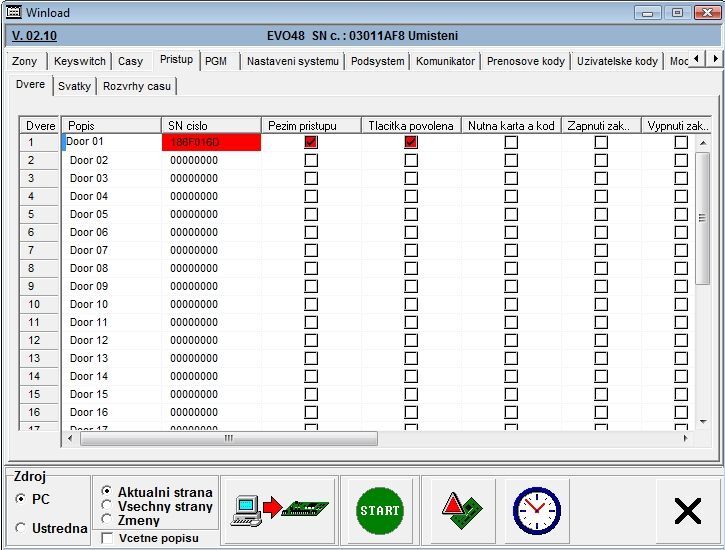The image size is (725, 550).
Task: Click the table's vertical scrollbar down arrow
Action: 703,421
